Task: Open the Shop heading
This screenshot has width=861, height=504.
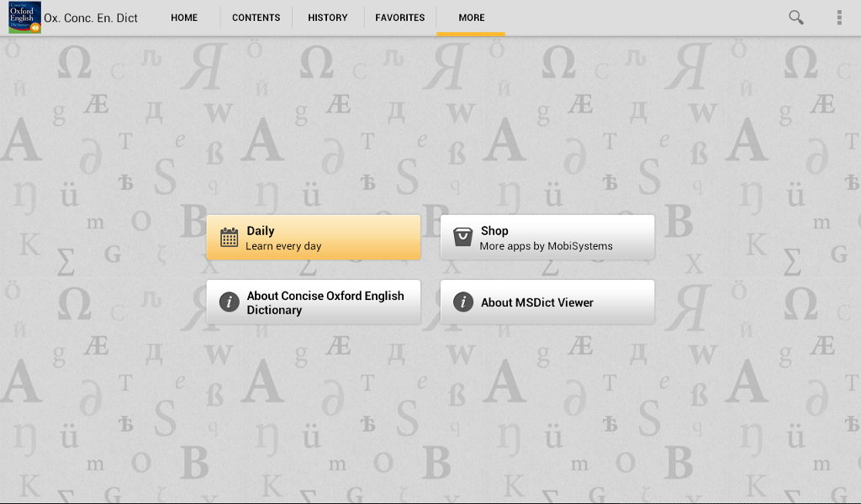Action: click(x=494, y=231)
